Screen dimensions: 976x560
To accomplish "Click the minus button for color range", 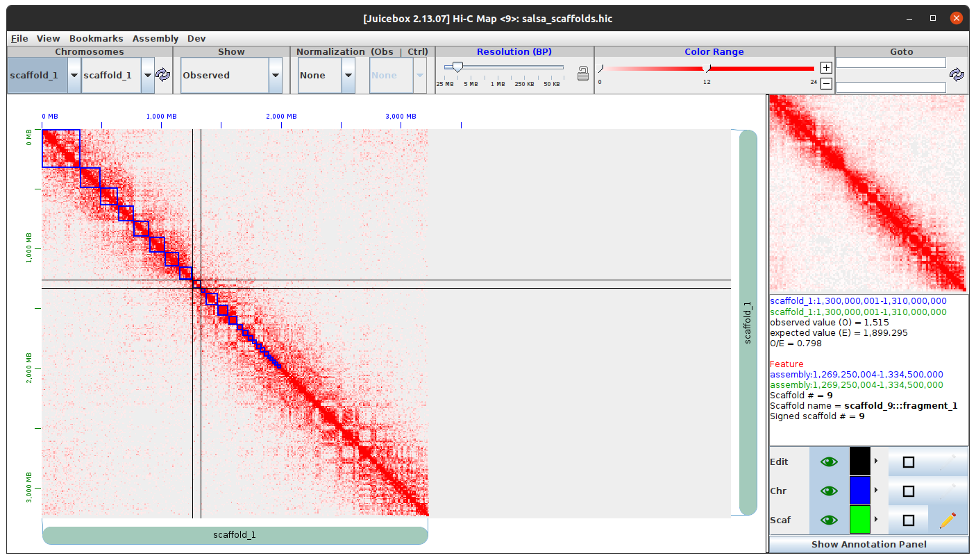I will [x=826, y=83].
